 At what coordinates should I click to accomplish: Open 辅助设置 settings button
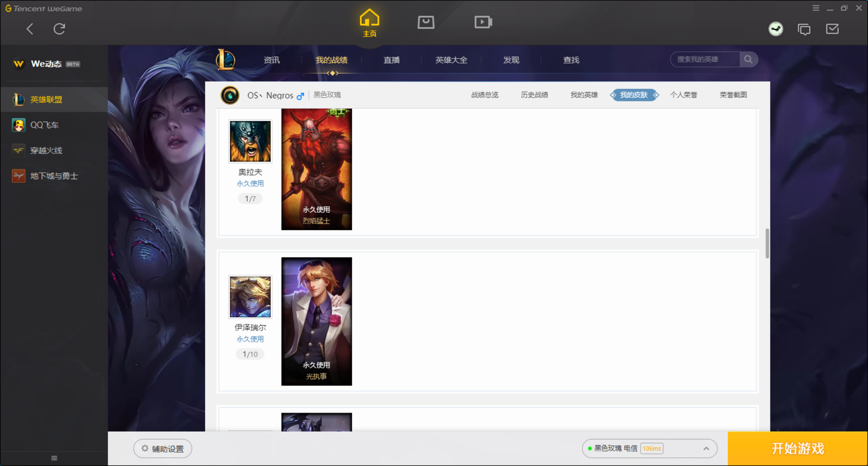(x=163, y=449)
